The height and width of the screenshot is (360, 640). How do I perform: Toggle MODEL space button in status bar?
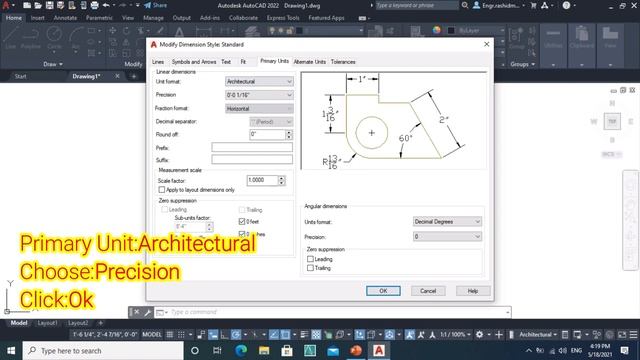tap(152, 335)
